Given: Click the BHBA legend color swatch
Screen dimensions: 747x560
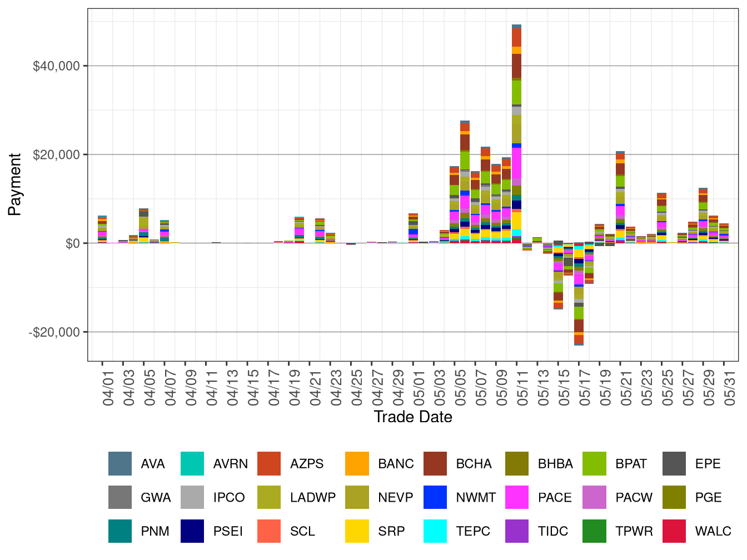Looking at the screenshot, I should pos(517,464).
